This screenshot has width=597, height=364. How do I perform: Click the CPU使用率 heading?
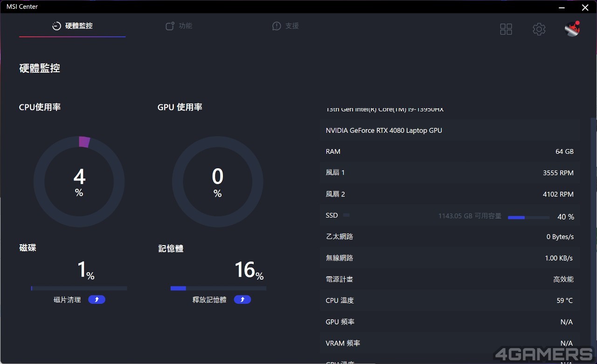tap(40, 107)
